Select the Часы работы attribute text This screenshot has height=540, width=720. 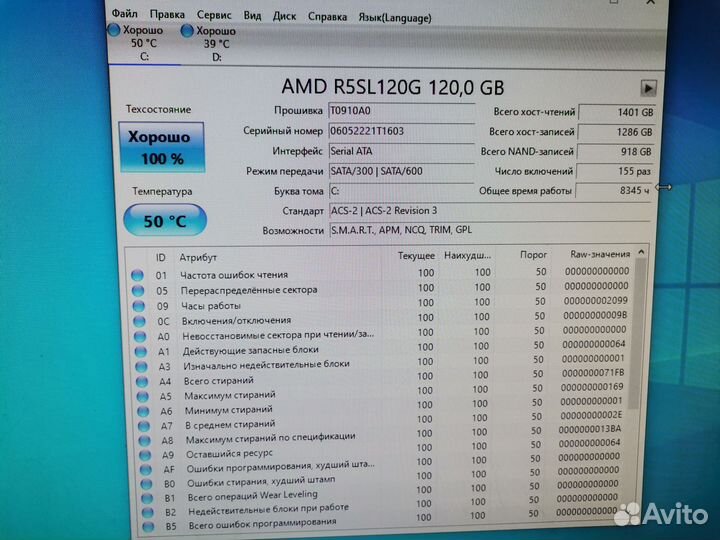[x=211, y=306]
